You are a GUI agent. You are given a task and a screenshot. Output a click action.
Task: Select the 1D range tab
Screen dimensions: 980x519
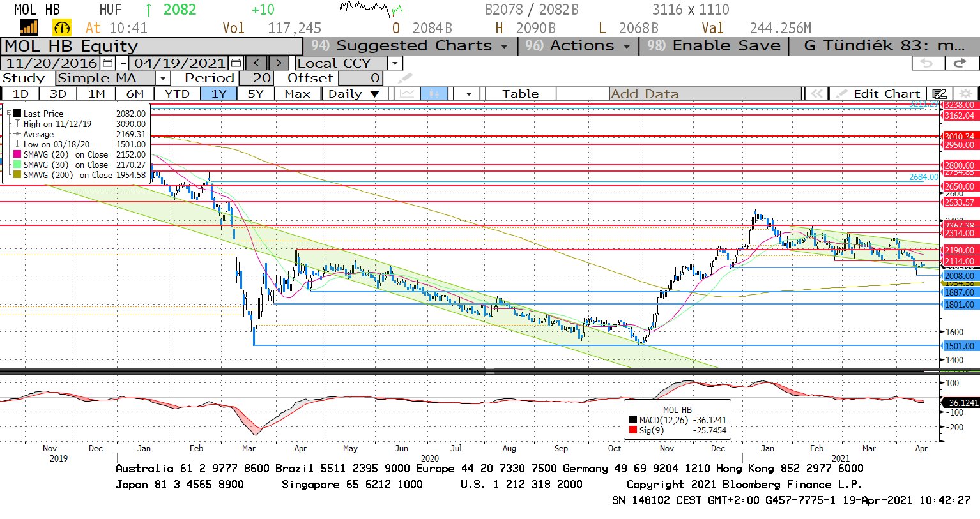click(20, 94)
